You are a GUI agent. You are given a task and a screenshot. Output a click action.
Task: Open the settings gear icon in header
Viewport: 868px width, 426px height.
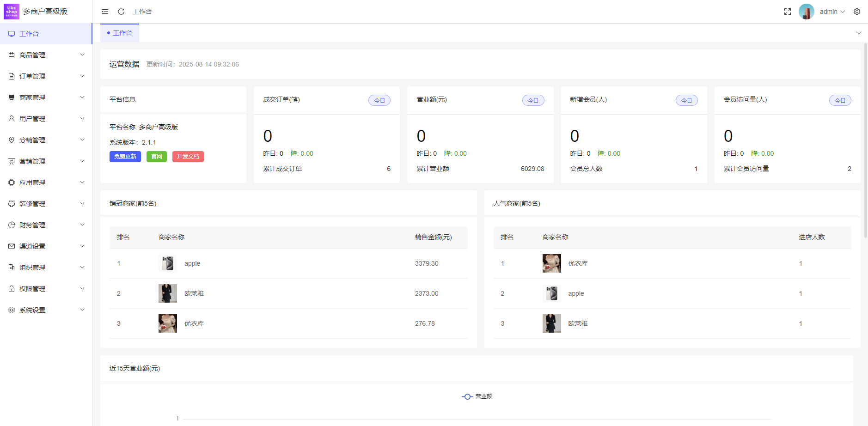(857, 12)
